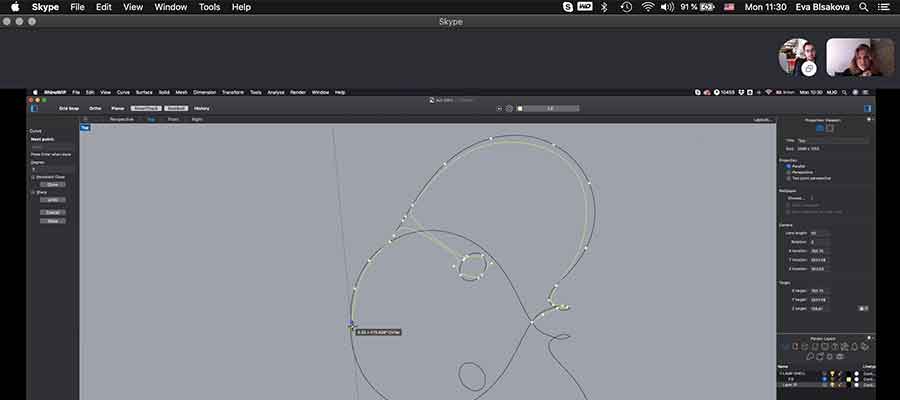Open the volume control in menu bar
The image size is (900, 400).
(667, 7)
